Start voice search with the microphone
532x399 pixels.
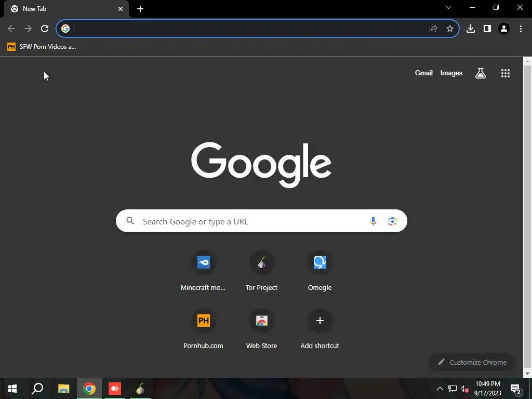click(373, 221)
